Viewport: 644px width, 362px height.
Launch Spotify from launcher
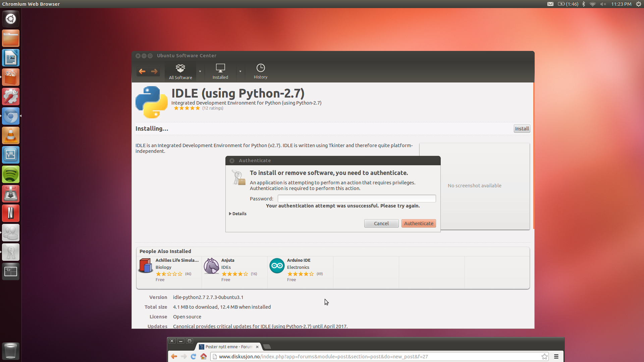click(11, 174)
